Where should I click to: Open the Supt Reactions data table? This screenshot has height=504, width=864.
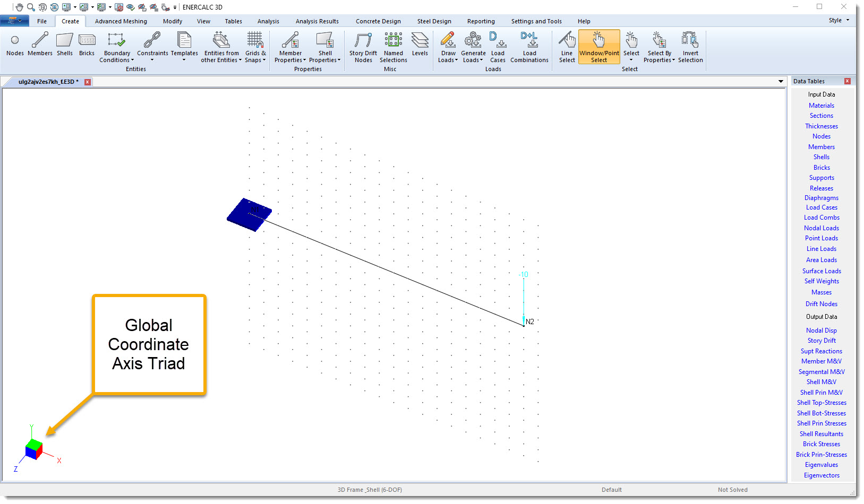pyautogui.click(x=821, y=351)
